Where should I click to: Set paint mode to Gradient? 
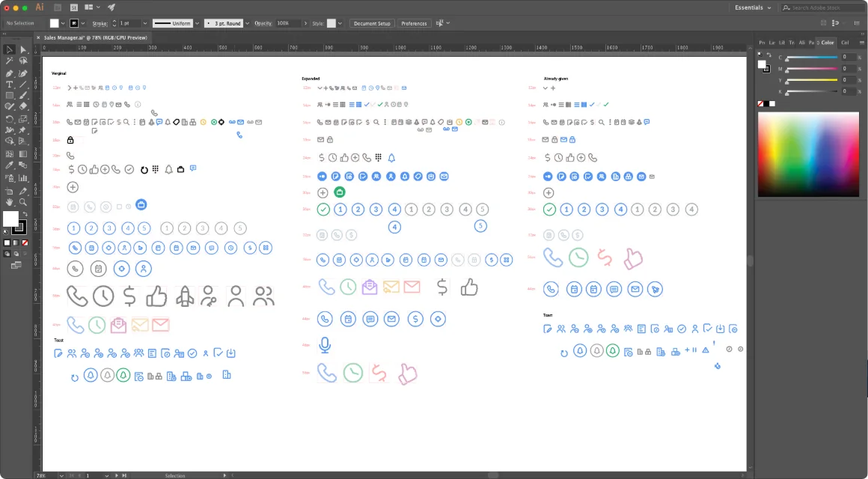pyautogui.click(x=16, y=242)
